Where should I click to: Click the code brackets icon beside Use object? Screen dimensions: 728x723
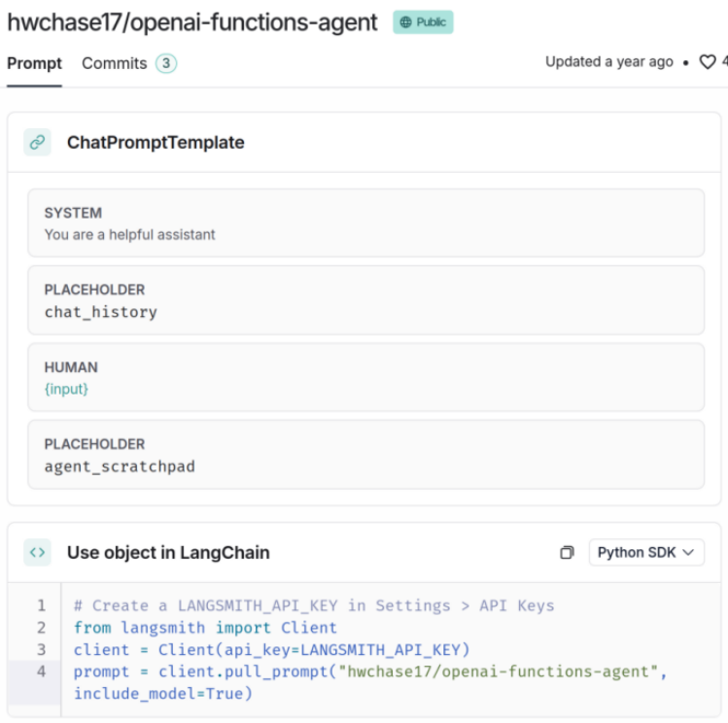coord(37,552)
